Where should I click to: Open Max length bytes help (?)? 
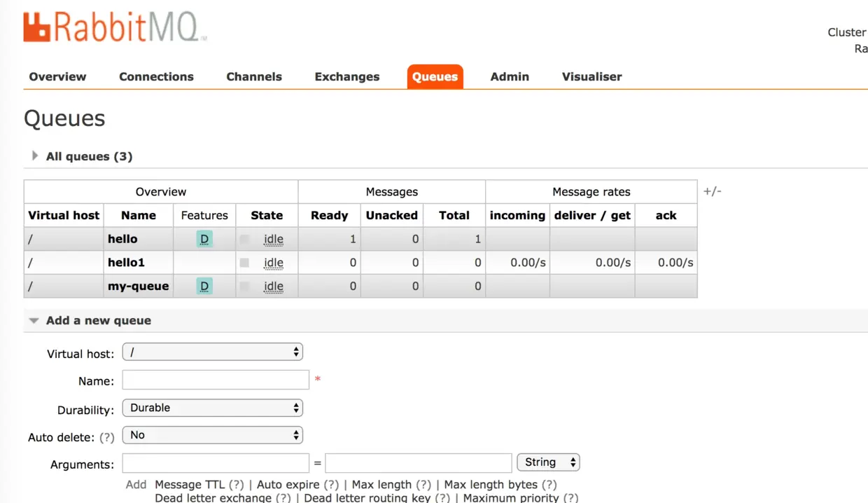point(549,484)
